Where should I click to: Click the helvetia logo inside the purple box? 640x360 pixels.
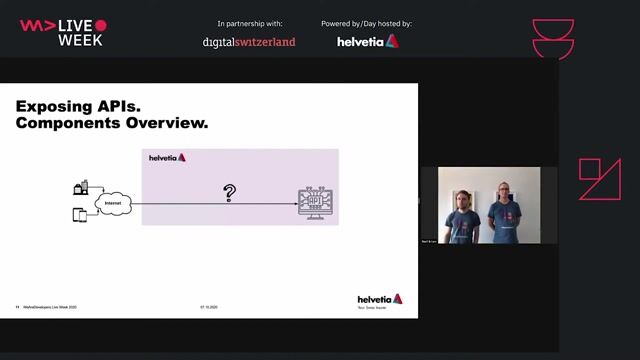167,158
